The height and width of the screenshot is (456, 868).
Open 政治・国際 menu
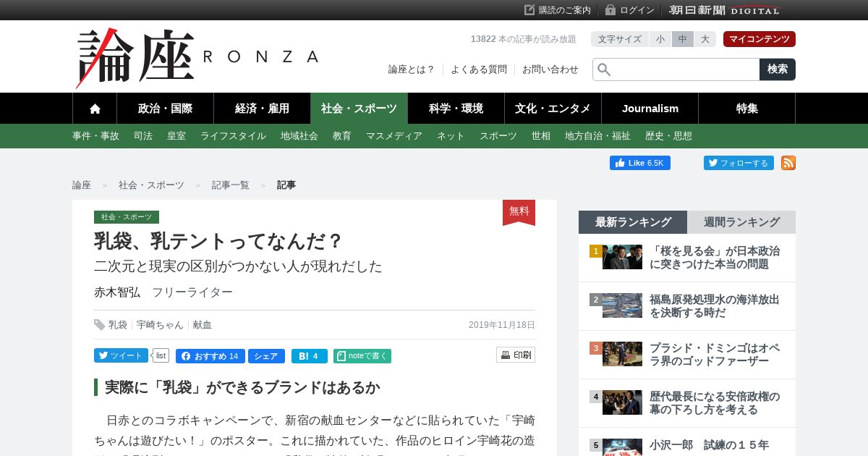pyautogui.click(x=165, y=109)
